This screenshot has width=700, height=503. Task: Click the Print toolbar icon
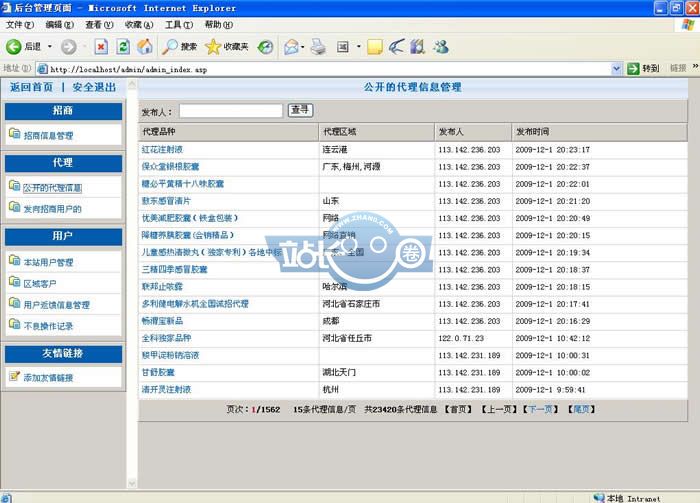pyautogui.click(x=318, y=46)
